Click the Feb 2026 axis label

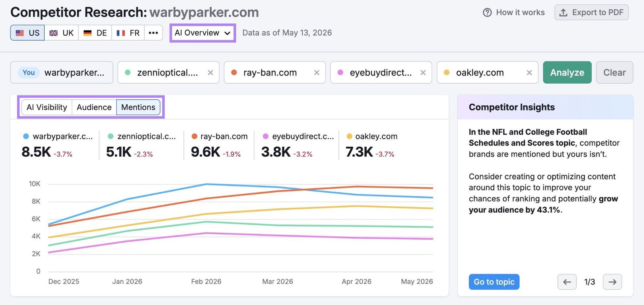point(206,282)
